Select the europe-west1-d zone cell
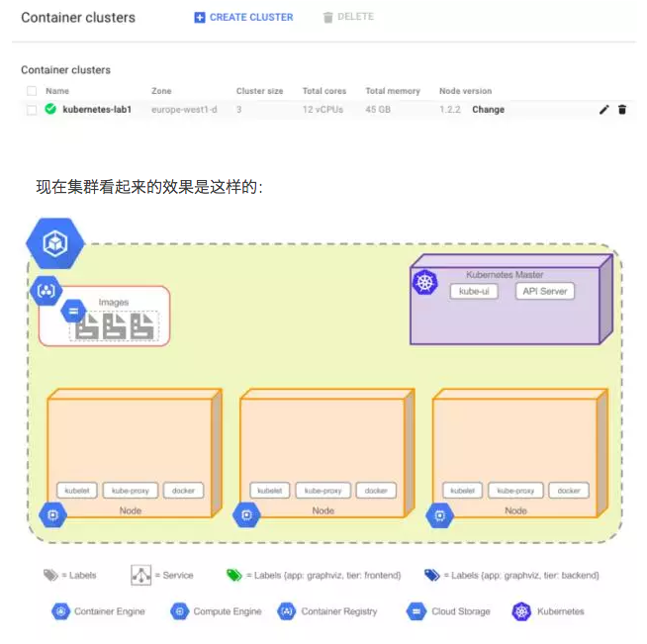The width and height of the screenshot is (647, 644). (184, 110)
